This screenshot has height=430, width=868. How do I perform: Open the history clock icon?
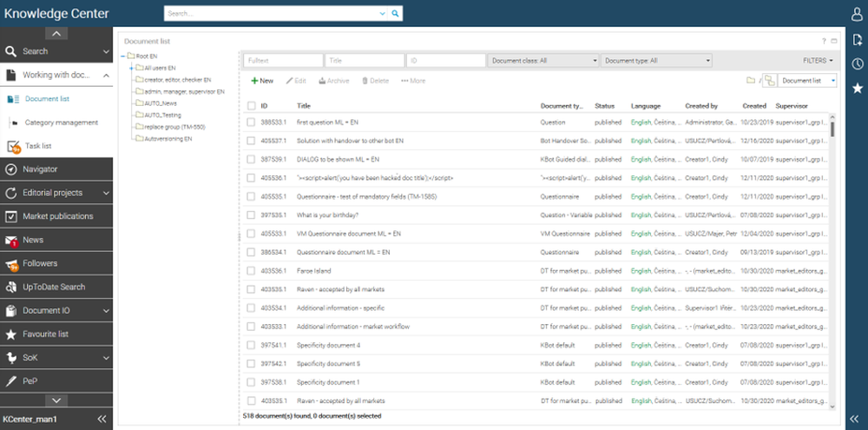(x=857, y=63)
